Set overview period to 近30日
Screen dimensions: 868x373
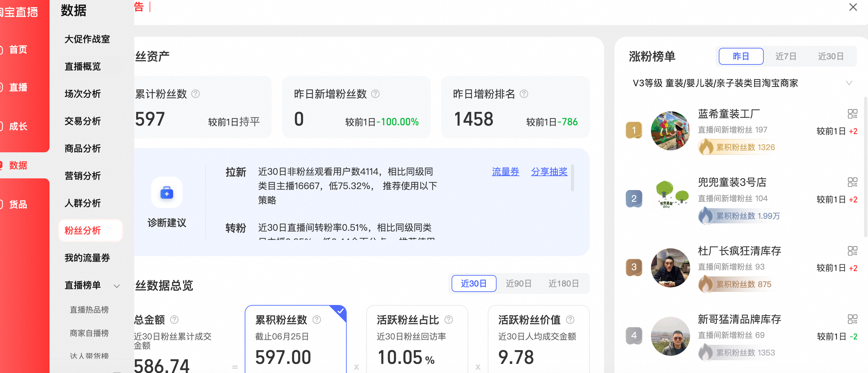point(474,283)
